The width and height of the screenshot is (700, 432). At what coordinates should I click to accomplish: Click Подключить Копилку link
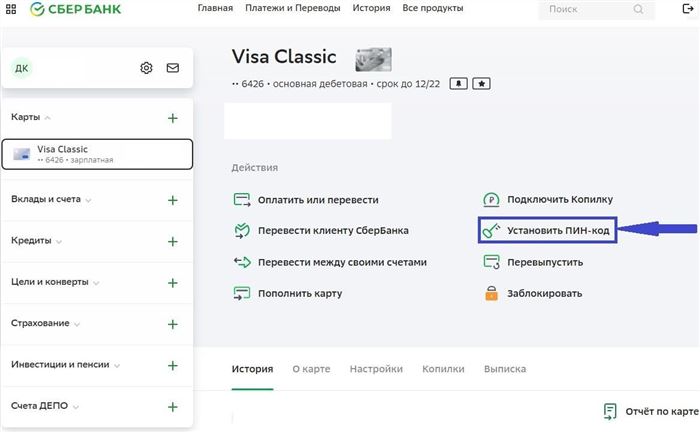(x=560, y=199)
